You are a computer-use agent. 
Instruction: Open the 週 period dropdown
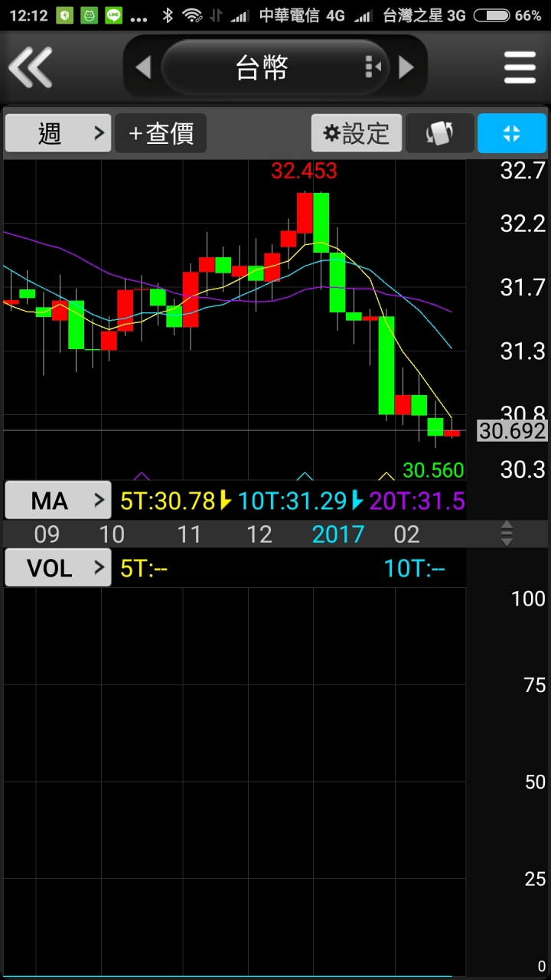click(x=58, y=133)
